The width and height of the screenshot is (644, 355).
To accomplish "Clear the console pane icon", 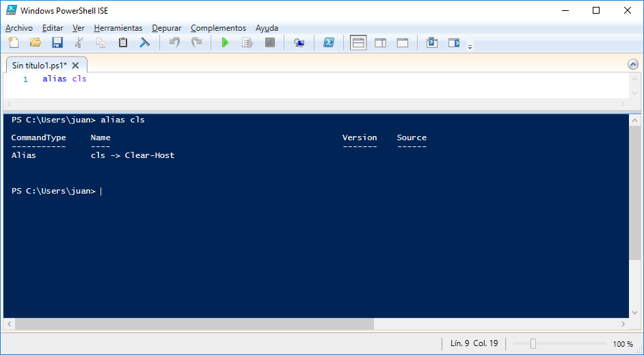I will (x=144, y=42).
